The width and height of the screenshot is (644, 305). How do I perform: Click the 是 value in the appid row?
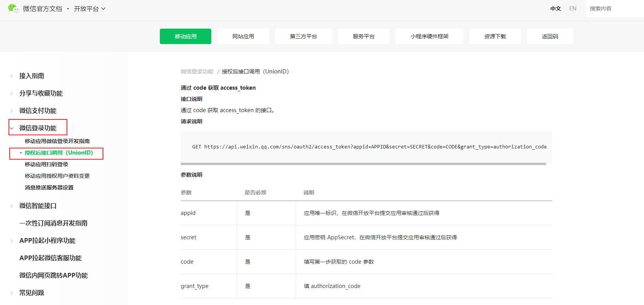248,213
